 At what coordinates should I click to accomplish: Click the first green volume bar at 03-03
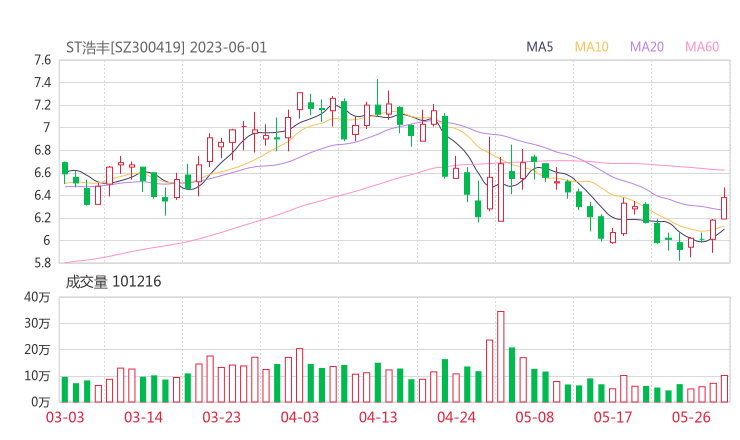[65, 390]
